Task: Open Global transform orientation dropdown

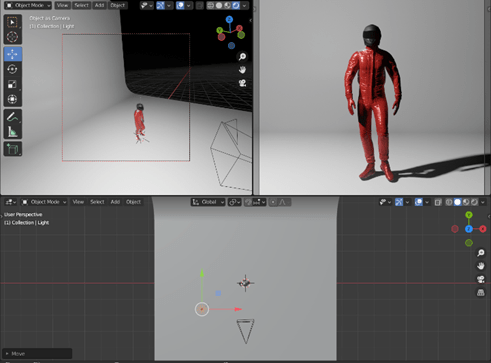Action: 208,202
